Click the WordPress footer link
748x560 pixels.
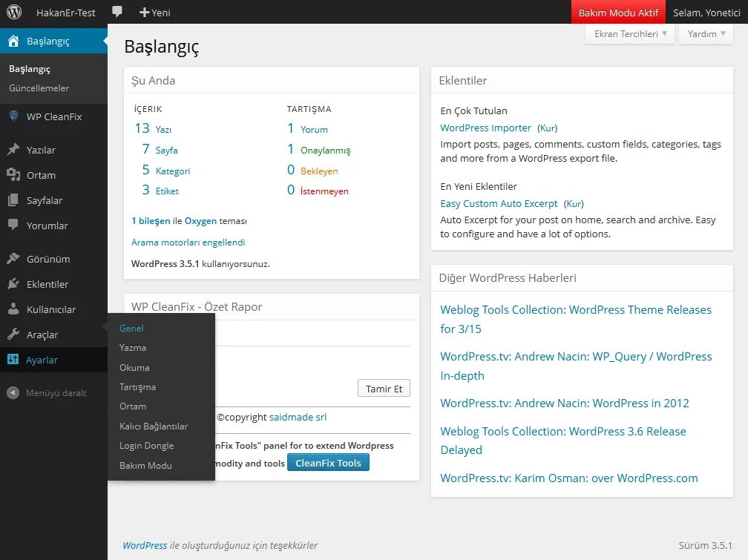click(145, 545)
